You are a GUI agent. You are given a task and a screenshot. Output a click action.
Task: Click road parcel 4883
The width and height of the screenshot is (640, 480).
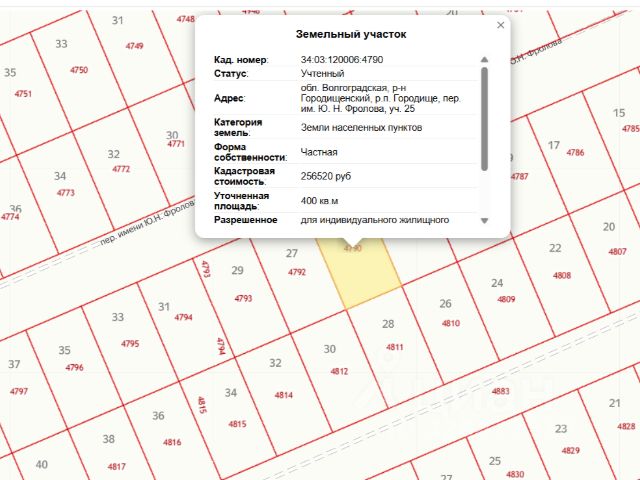coord(500,391)
